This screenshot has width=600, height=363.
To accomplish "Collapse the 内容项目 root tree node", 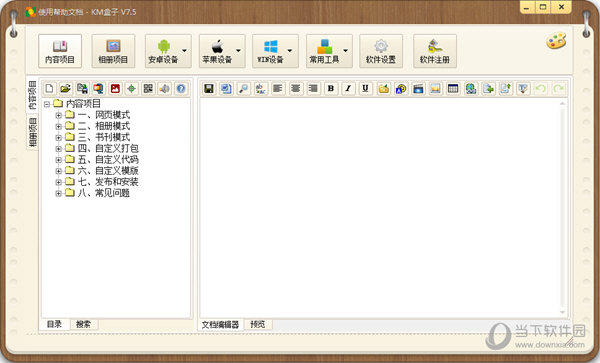I will pos(47,104).
